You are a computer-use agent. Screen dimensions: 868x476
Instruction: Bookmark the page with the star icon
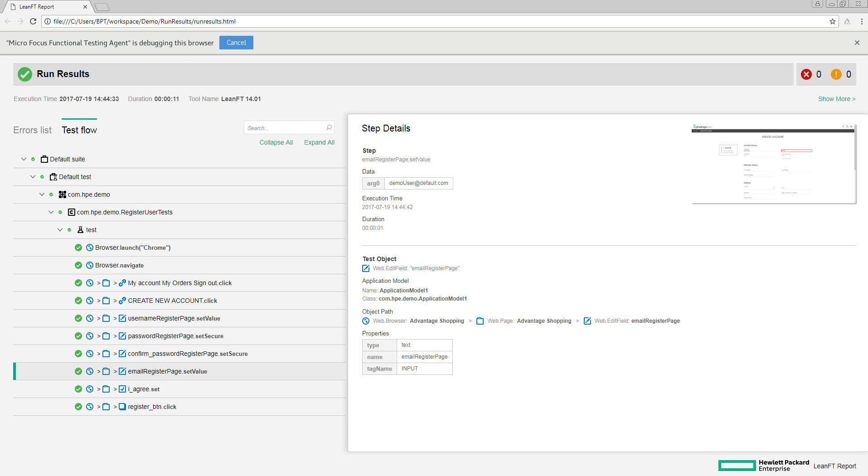pos(832,21)
